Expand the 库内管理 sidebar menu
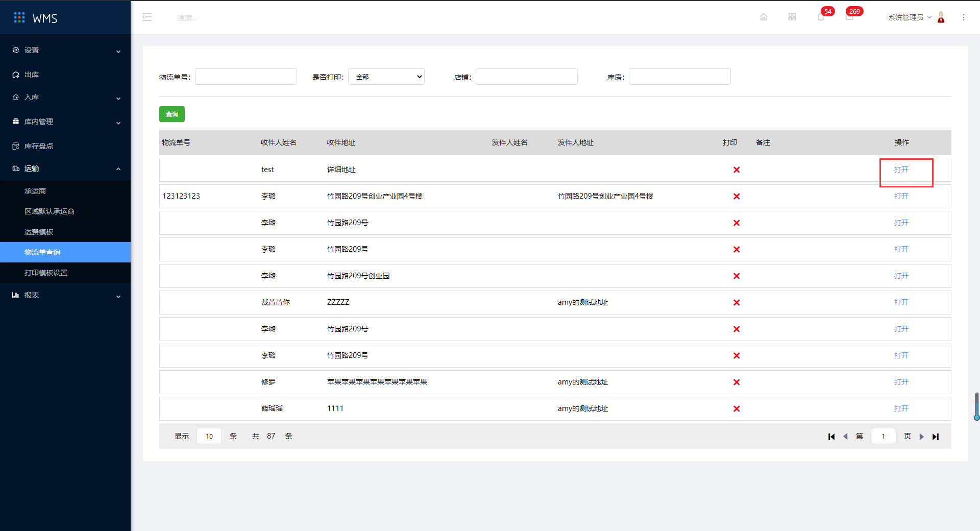Image resolution: width=980 pixels, height=531 pixels. pos(65,122)
